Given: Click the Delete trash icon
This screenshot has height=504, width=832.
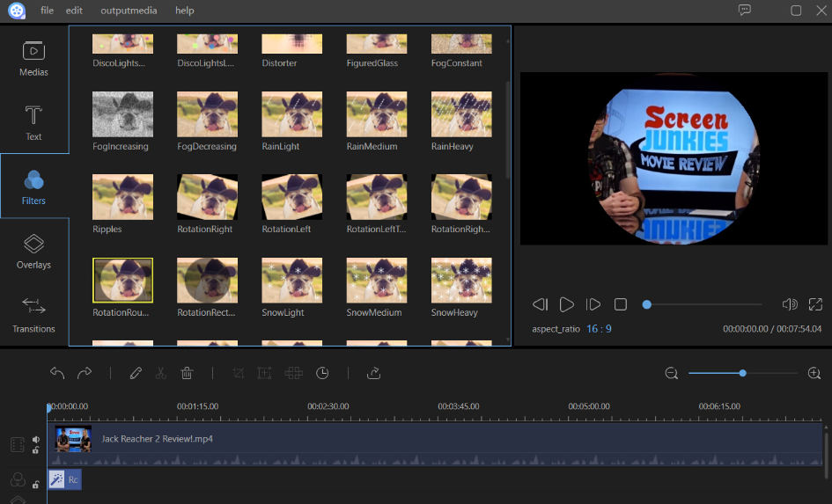Looking at the screenshot, I should [187, 373].
